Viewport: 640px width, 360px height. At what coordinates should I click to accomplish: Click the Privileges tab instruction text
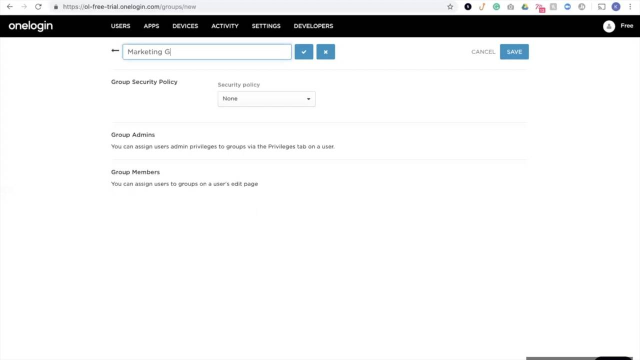(223, 147)
